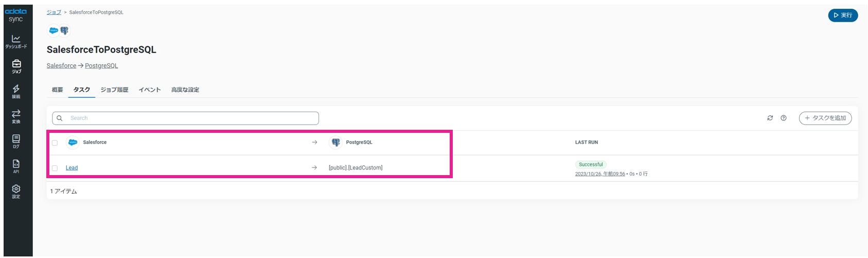Check the Lead task row checkbox
This screenshot has width=868, height=258.
click(x=55, y=168)
